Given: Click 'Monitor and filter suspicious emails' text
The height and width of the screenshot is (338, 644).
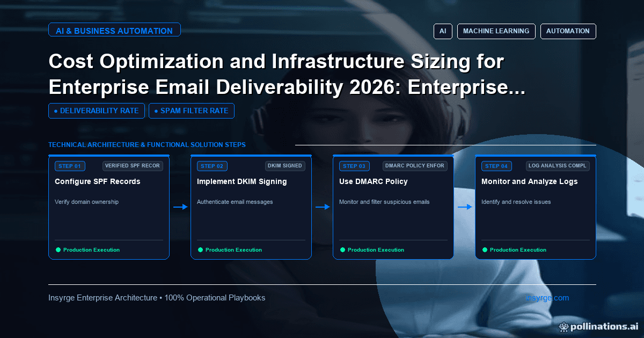Looking at the screenshot, I should pyautogui.click(x=384, y=202).
